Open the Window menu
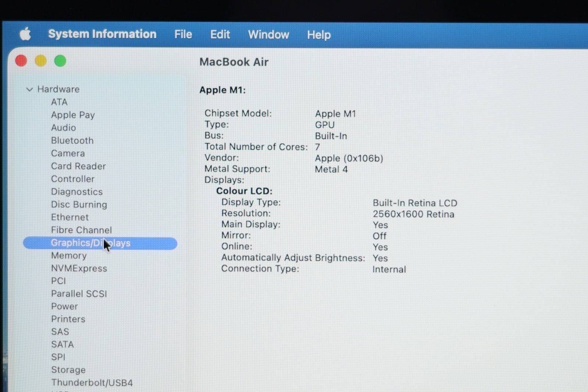The image size is (588, 392). (268, 35)
